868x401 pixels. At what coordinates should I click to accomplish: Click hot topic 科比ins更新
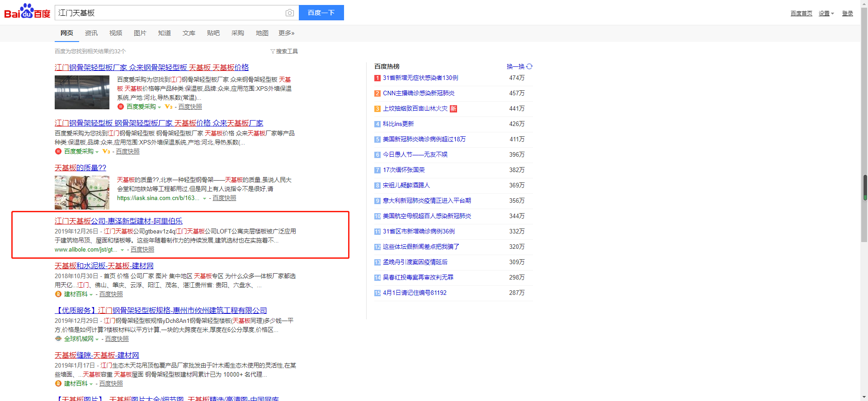398,124
